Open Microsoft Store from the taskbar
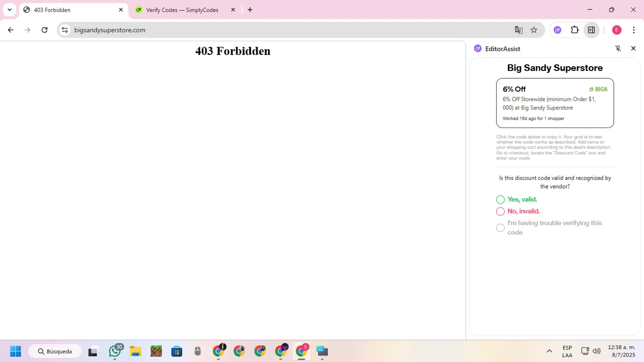Screen dimensions: 644x362 (x=177, y=351)
